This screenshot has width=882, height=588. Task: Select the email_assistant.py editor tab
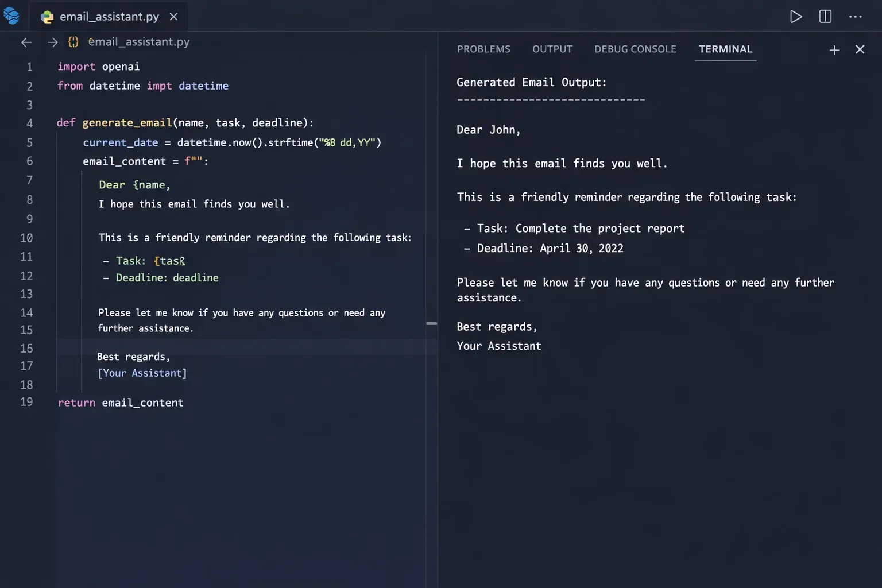tap(109, 17)
